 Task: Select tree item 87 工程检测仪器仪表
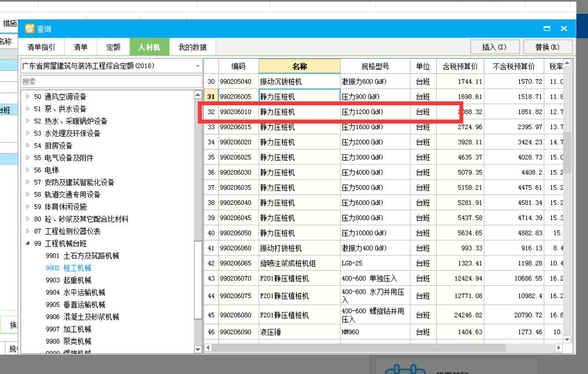pos(67,231)
